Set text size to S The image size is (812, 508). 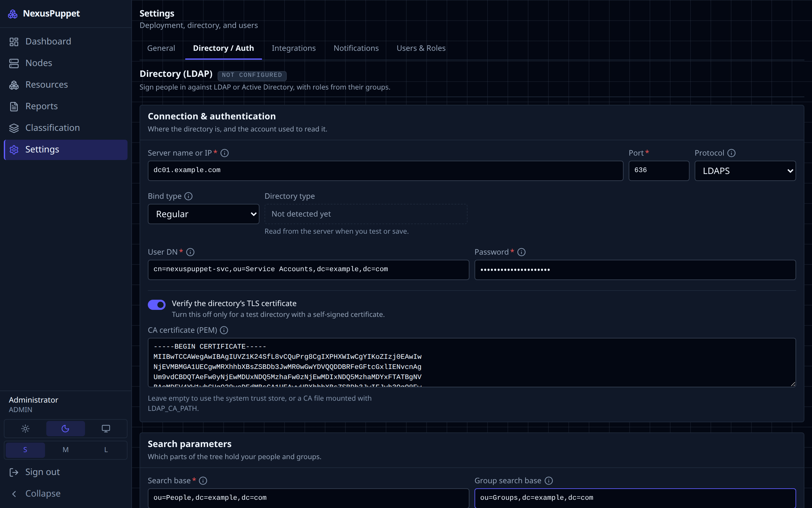click(x=25, y=450)
